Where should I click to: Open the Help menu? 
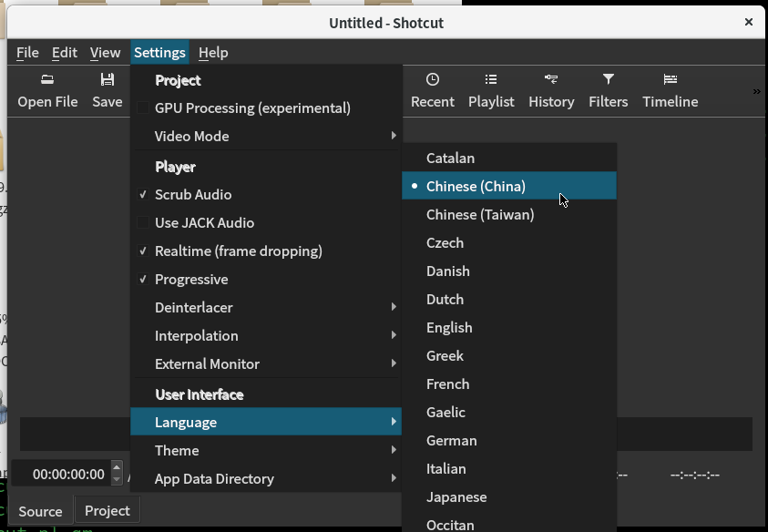pos(213,52)
